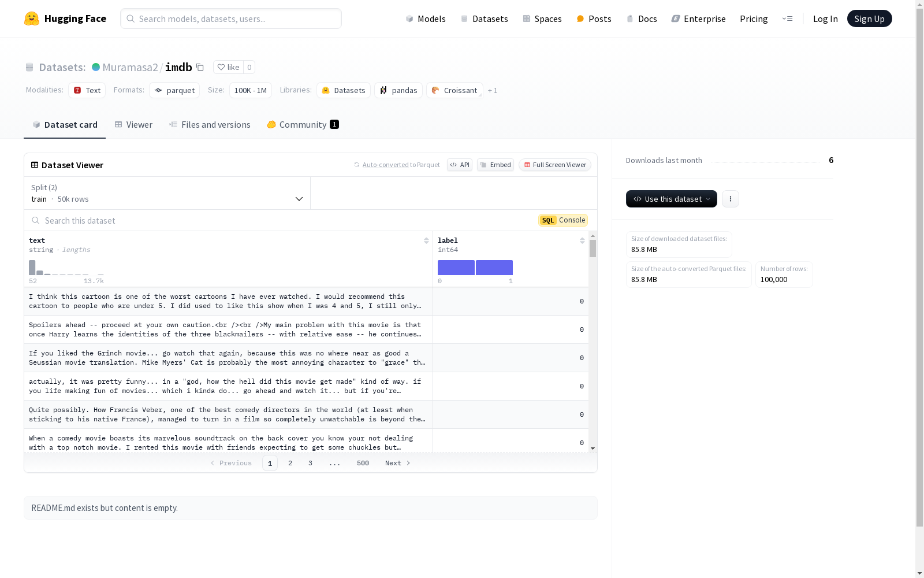Screen dimensions: 924x578
Task: Open the SQL Console
Action: click(x=563, y=220)
